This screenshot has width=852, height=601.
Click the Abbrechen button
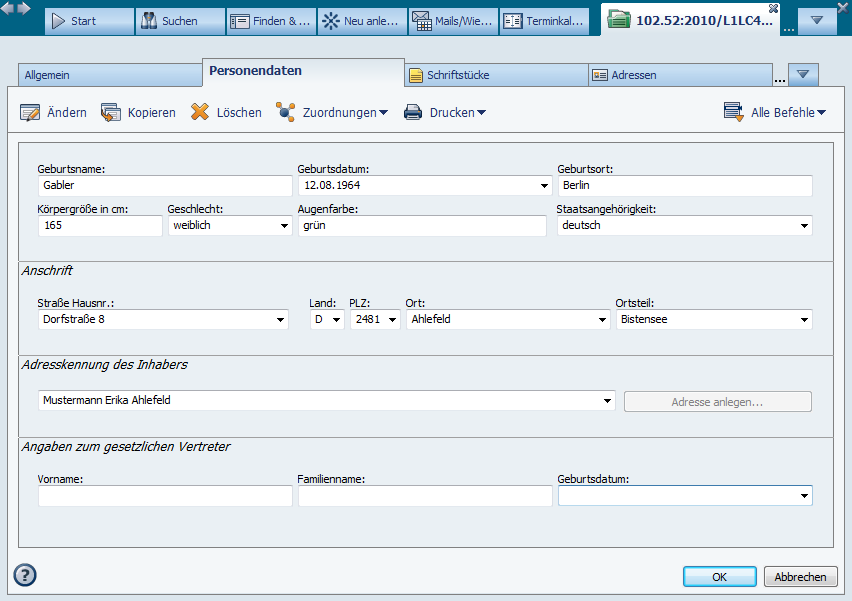coord(800,577)
